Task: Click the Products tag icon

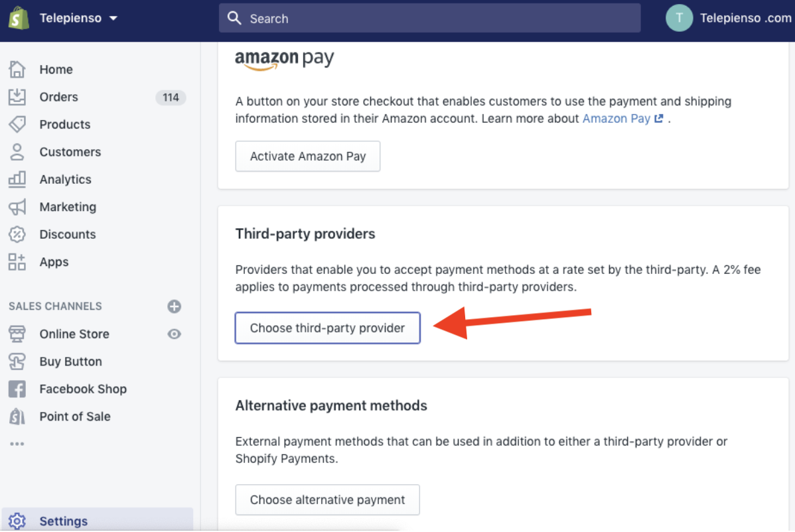Action: pyautogui.click(x=17, y=124)
